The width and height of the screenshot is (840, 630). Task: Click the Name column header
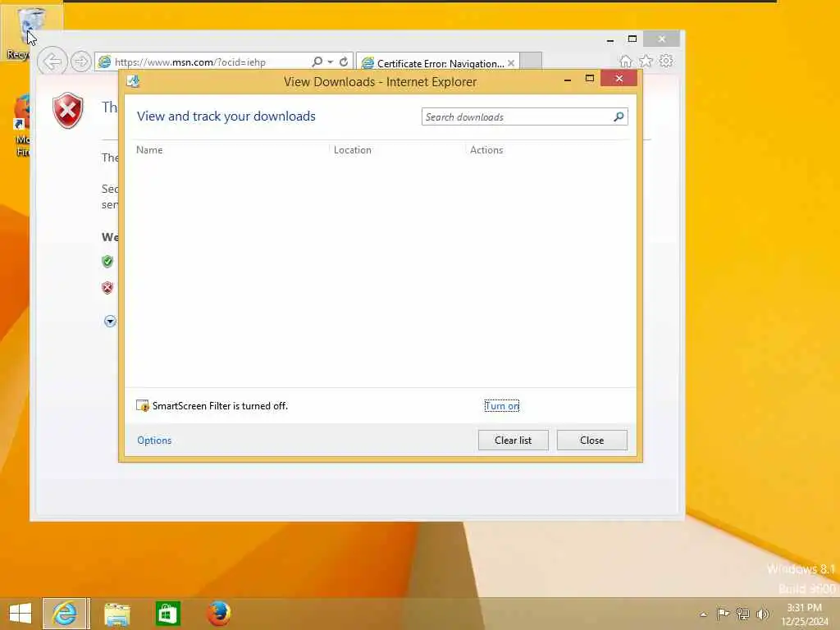149,150
